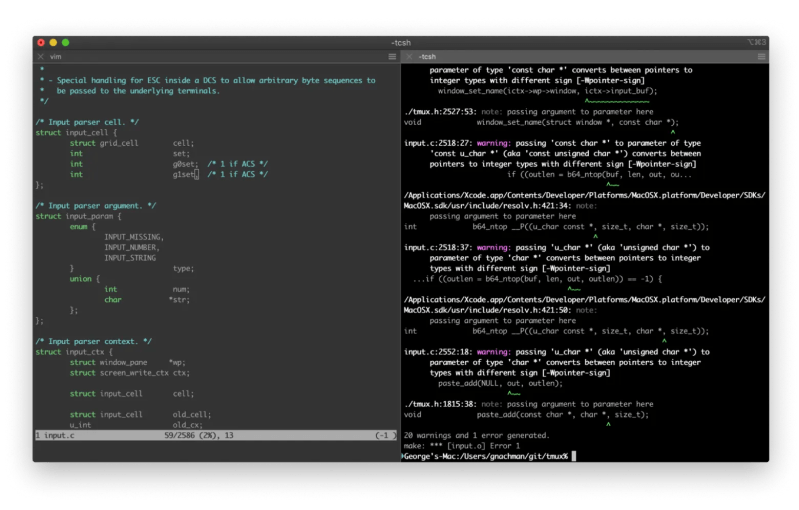The width and height of the screenshot is (799, 510).
Task: Click 'union {' line in vim
Action: pyautogui.click(x=85, y=279)
